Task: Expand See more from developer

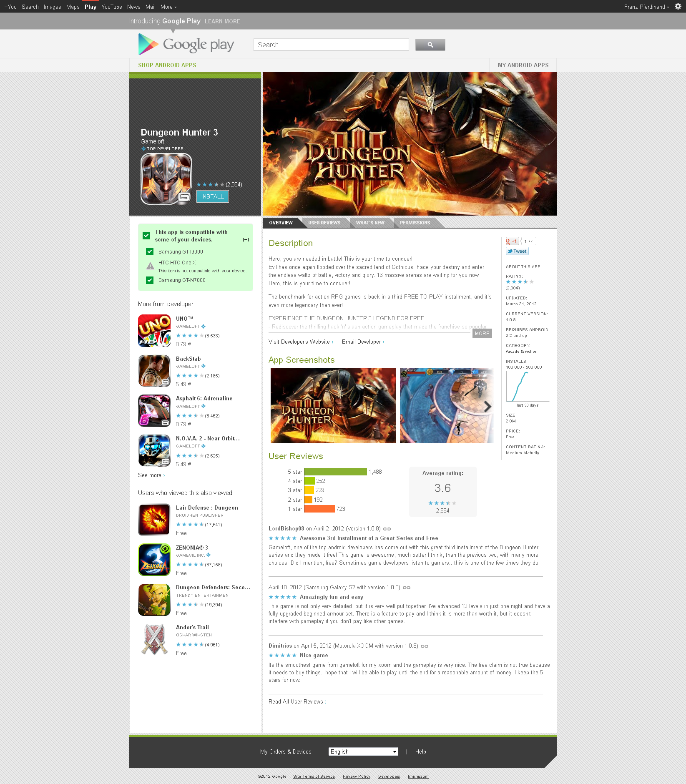Action: (x=151, y=475)
